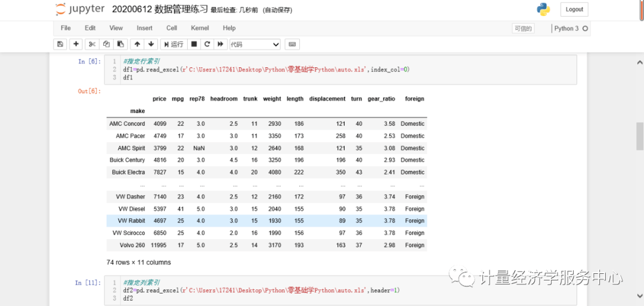Click NaN value in AMC Spirit row

pos(199,148)
